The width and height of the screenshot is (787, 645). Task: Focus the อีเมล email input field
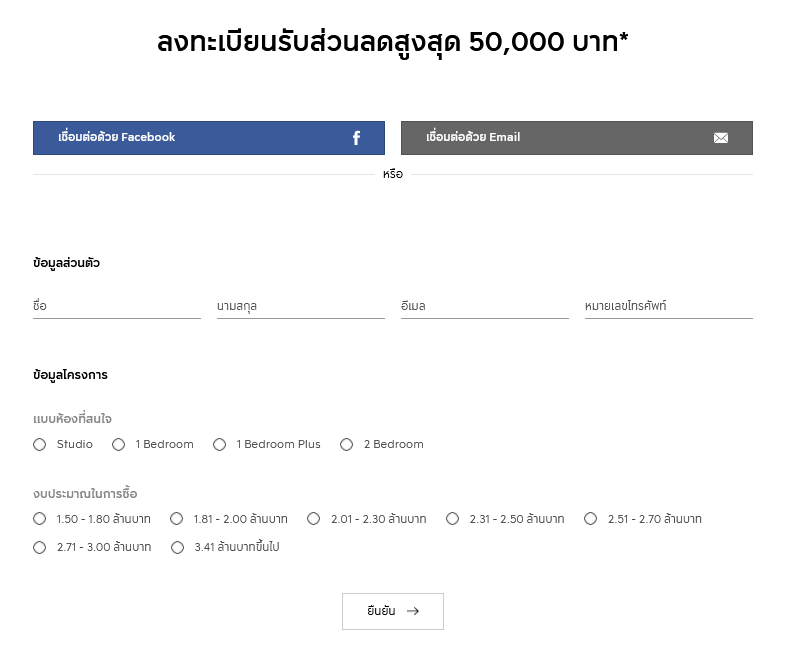click(485, 306)
